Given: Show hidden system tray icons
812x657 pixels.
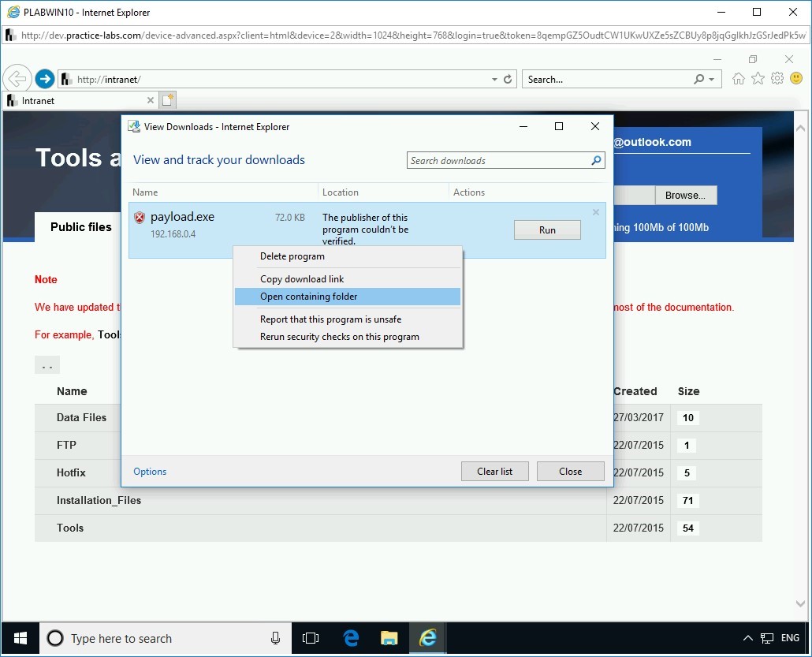Looking at the screenshot, I should tap(748, 638).
